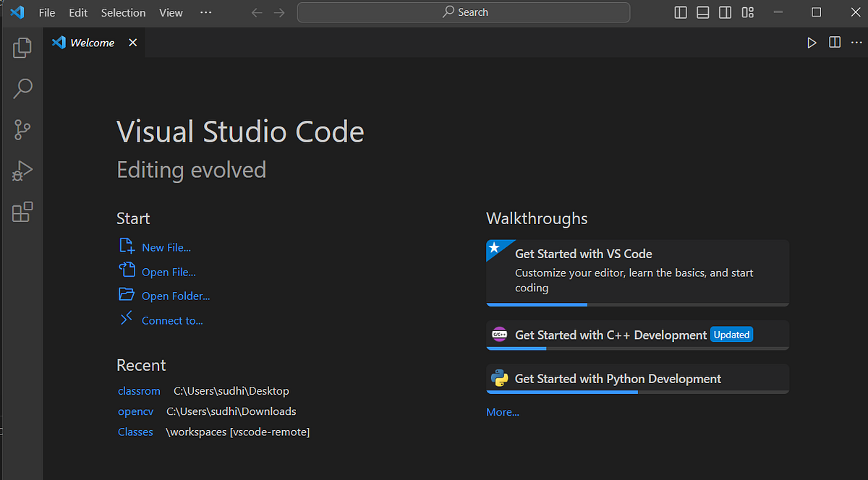Image resolution: width=868 pixels, height=480 pixels.
Task: Click the Split Editor icon
Action: tap(834, 42)
